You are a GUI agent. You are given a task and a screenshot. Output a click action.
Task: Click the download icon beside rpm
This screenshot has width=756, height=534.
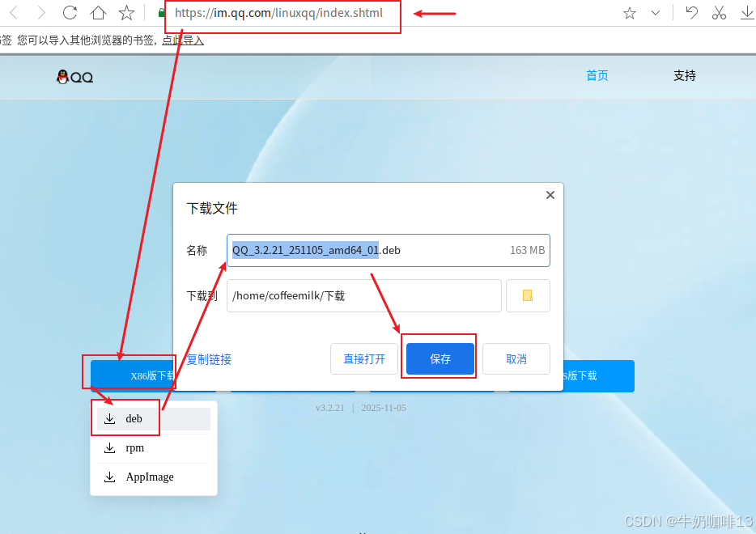110,447
